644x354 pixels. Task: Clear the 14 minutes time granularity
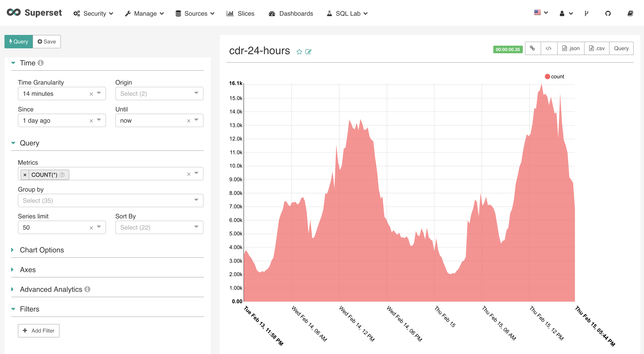pyautogui.click(x=91, y=94)
